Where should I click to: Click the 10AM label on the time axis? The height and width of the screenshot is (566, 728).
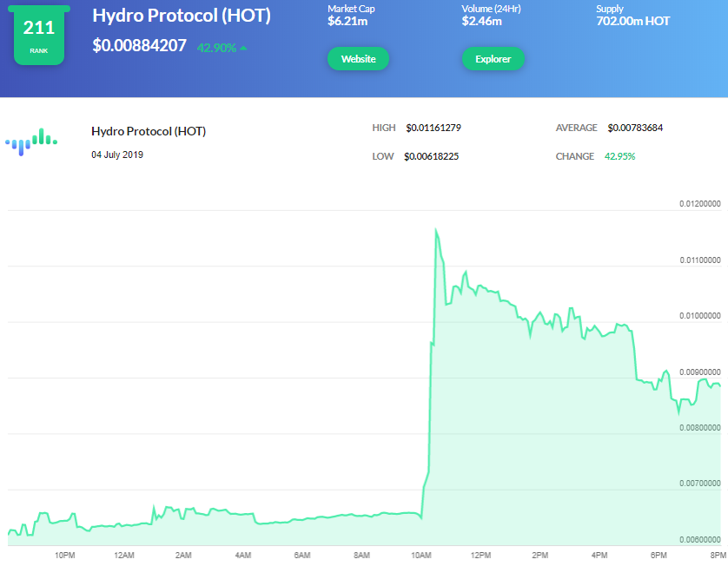tap(421, 556)
